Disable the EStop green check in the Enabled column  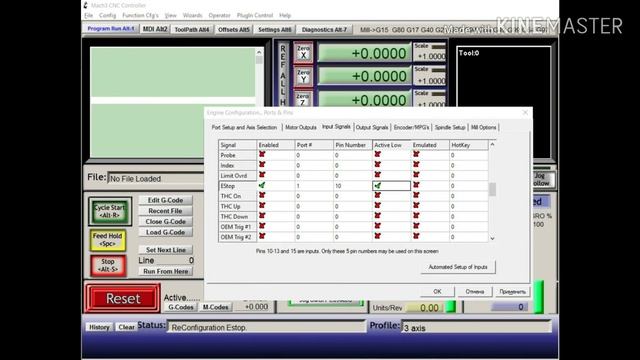[262, 185]
